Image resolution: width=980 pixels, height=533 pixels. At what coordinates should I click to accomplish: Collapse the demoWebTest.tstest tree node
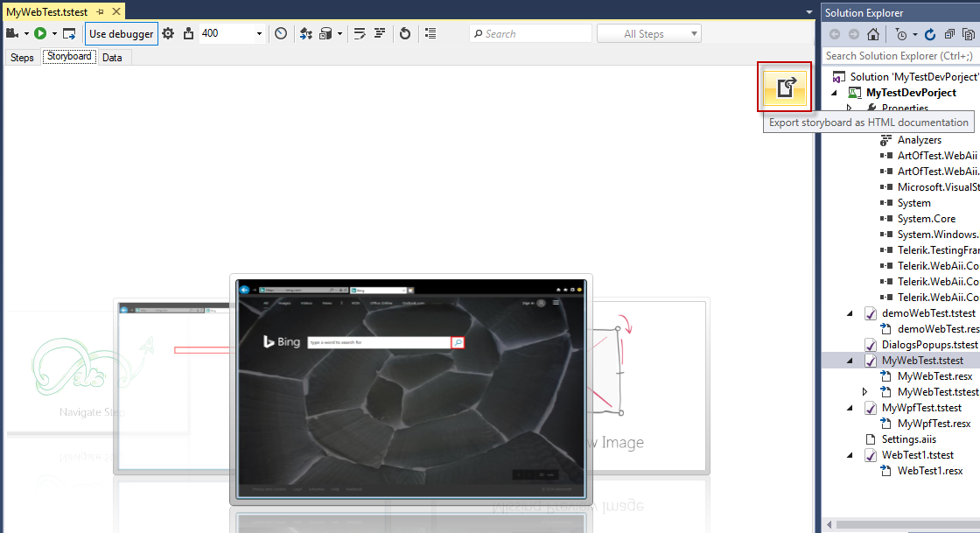[850, 313]
